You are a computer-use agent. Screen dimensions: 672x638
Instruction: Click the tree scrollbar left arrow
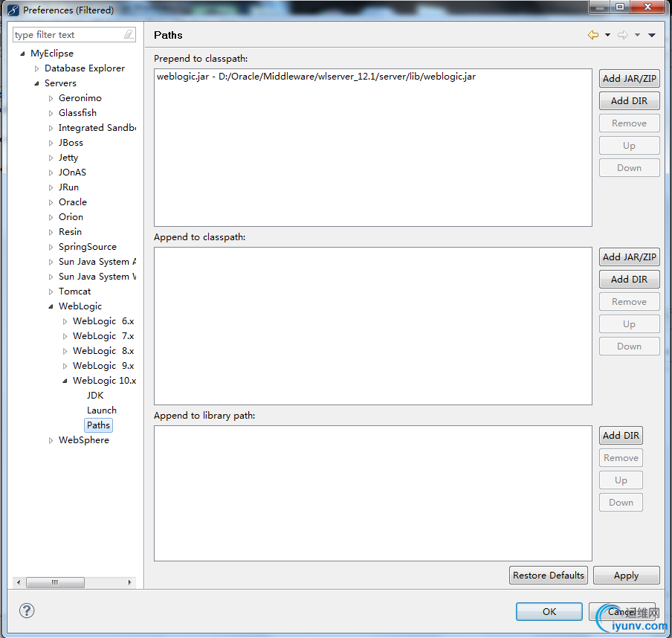(19, 582)
